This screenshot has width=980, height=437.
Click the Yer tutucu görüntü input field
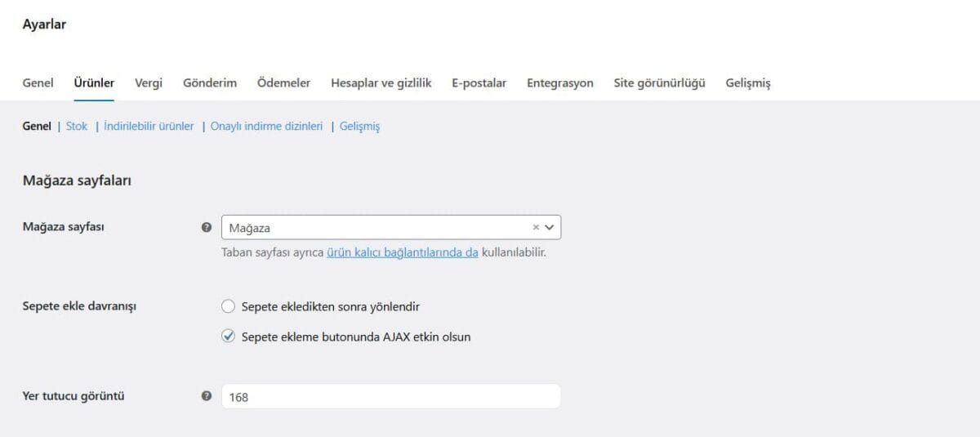tap(390, 397)
